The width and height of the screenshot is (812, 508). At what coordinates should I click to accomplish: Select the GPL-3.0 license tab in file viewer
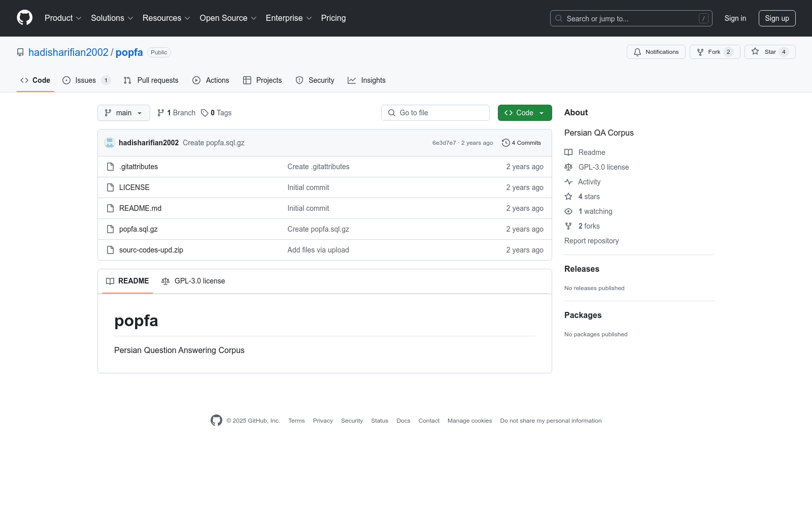point(193,281)
